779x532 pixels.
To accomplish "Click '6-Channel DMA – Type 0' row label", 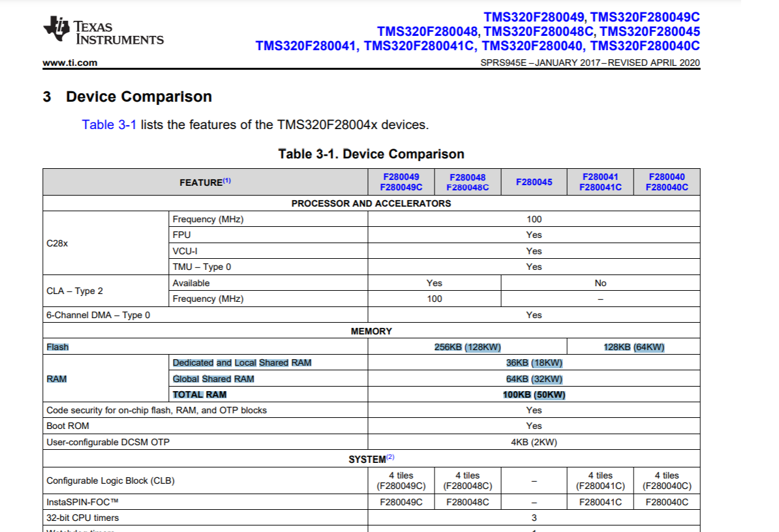I will click(99, 315).
